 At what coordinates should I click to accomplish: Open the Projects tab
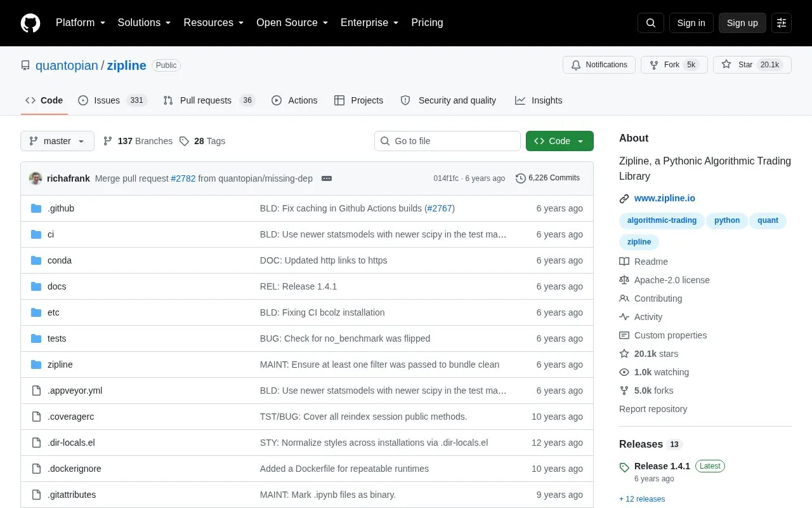point(359,100)
